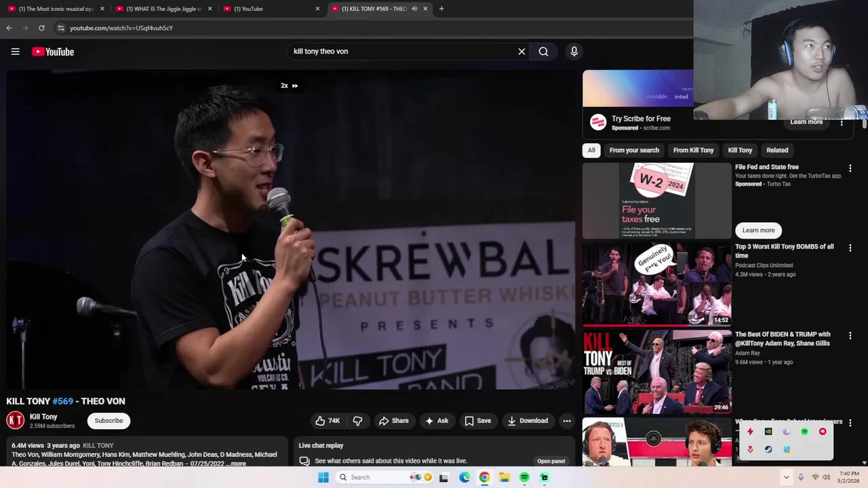The height and width of the screenshot is (488, 868).
Task: Open Top 3 Worst Kill Tony BOMBS title
Action: pyautogui.click(x=785, y=251)
